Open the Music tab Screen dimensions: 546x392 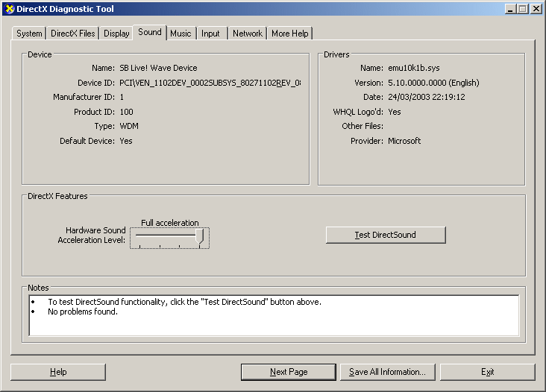pos(181,34)
